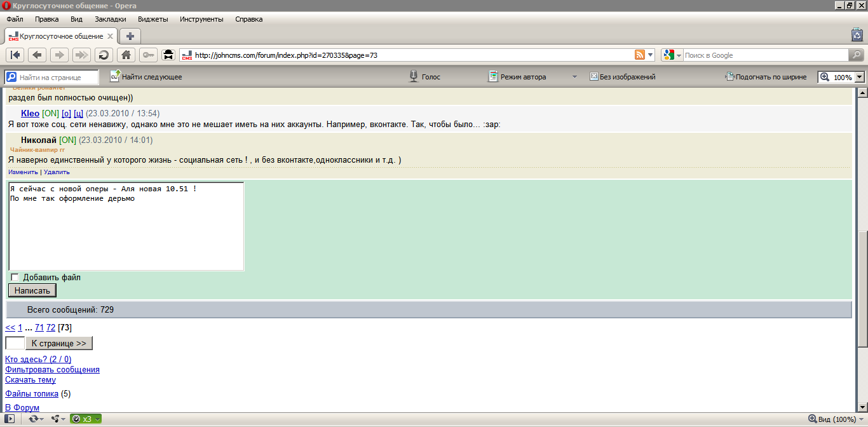Open page 71 pagination link
Screen dimensions: 868x427
(x=39, y=328)
